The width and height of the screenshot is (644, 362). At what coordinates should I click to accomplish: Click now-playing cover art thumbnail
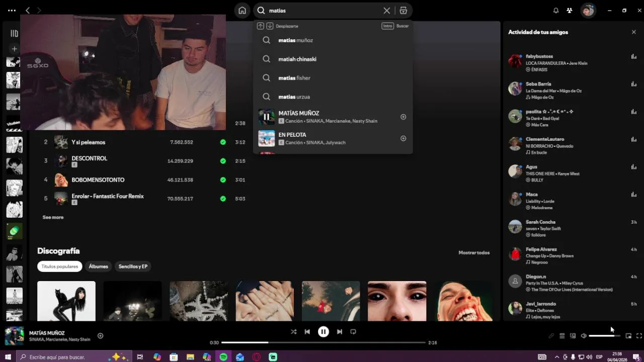pos(14,336)
